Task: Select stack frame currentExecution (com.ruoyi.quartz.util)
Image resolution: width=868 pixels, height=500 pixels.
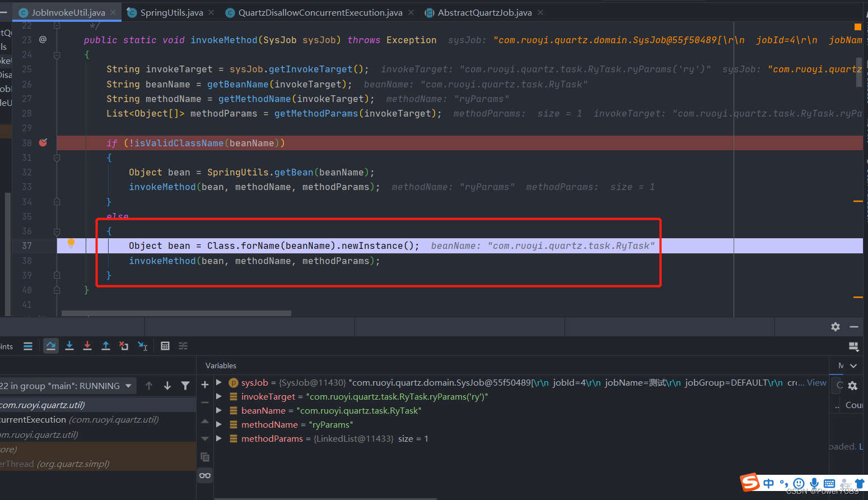Action: pyautogui.click(x=98, y=419)
